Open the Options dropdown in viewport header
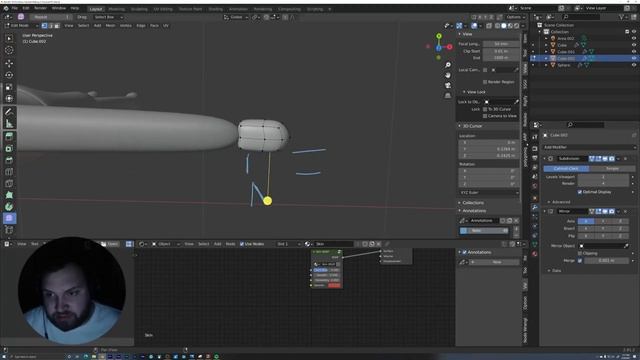 point(515,17)
